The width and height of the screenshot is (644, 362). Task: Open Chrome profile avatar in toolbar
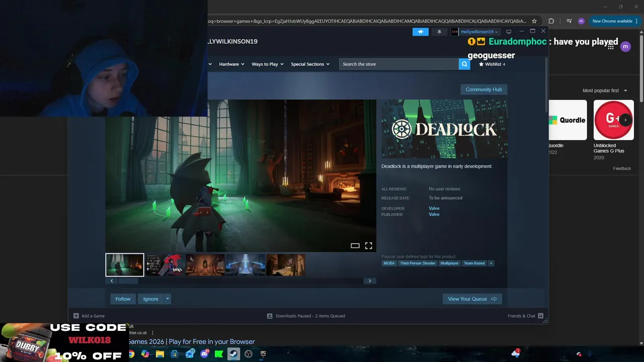[x=581, y=21]
